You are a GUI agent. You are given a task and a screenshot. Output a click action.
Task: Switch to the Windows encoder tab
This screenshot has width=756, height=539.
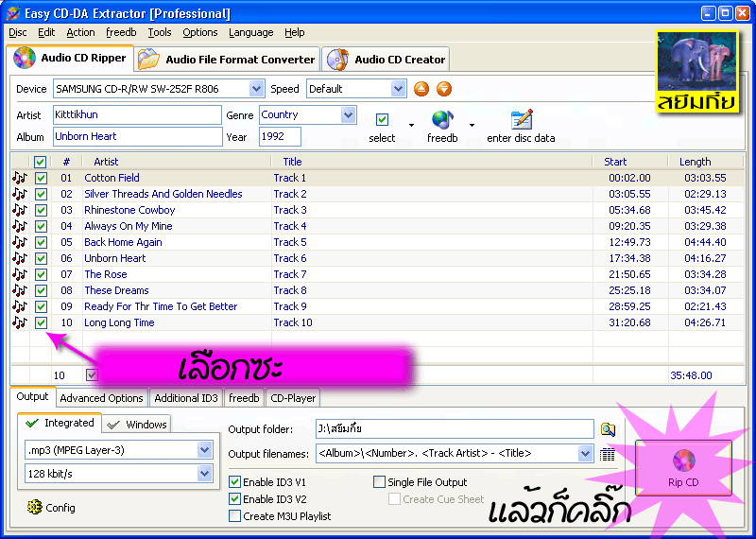pos(137,425)
